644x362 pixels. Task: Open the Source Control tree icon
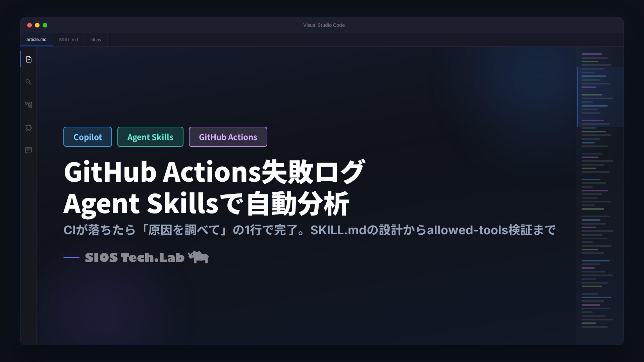29,105
